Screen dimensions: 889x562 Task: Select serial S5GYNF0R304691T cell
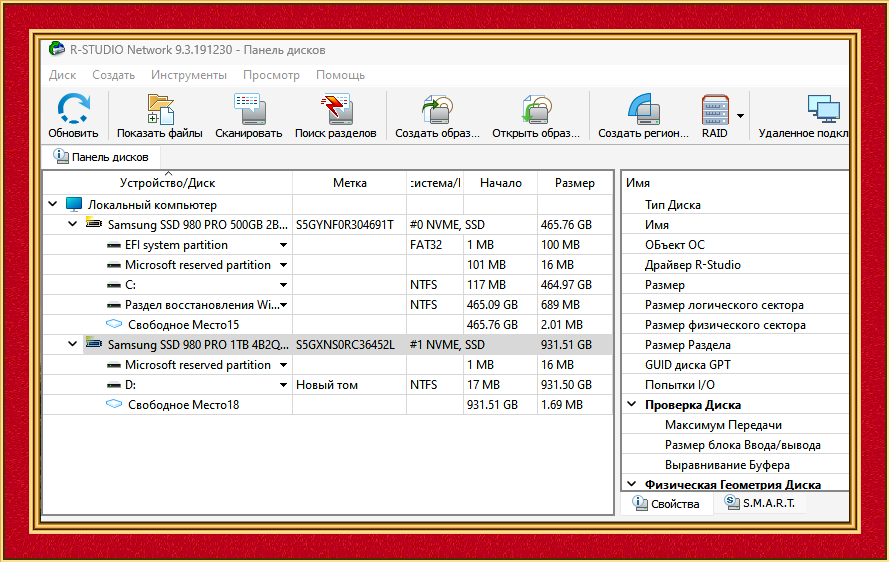point(349,225)
